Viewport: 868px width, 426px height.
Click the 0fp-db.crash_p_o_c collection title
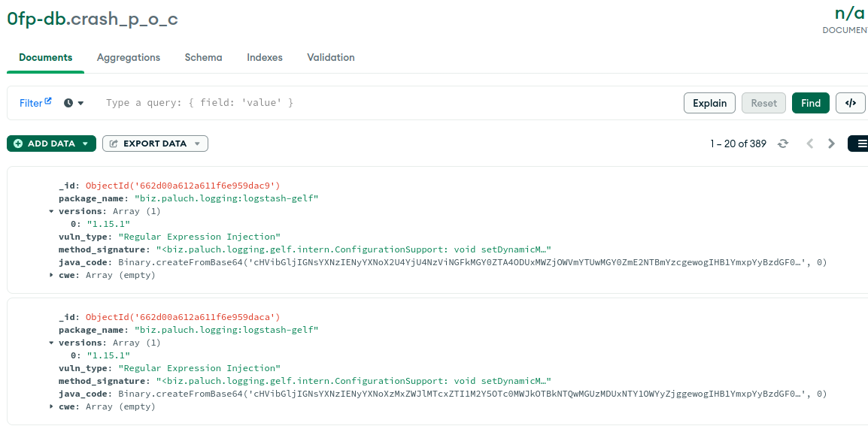click(x=93, y=19)
